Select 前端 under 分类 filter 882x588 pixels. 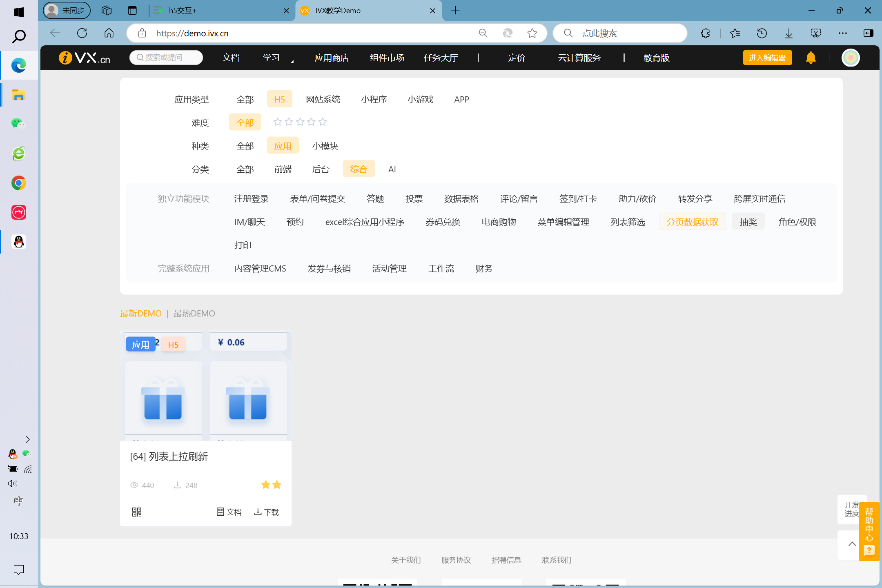(x=283, y=169)
